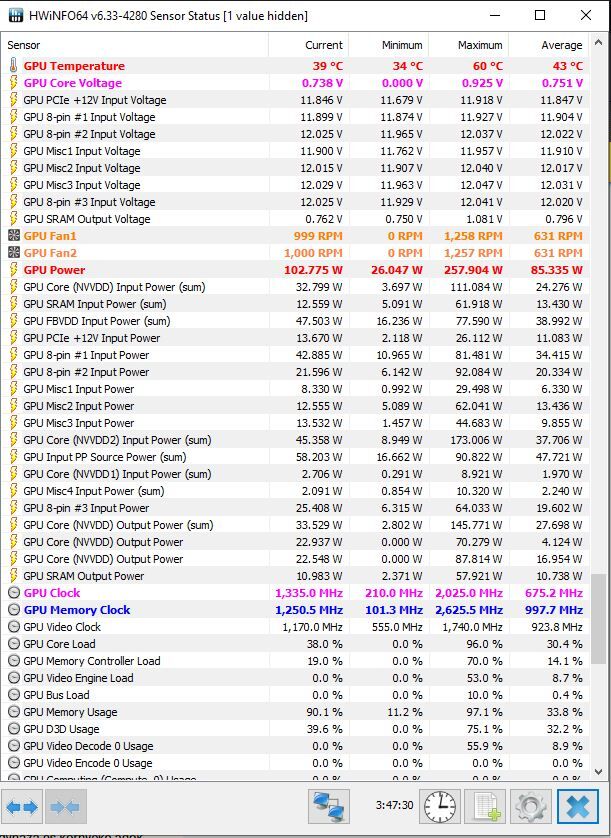Click the GPU Fan1 fan icon
Image resolution: width=611 pixels, height=838 pixels.
tap(14, 236)
